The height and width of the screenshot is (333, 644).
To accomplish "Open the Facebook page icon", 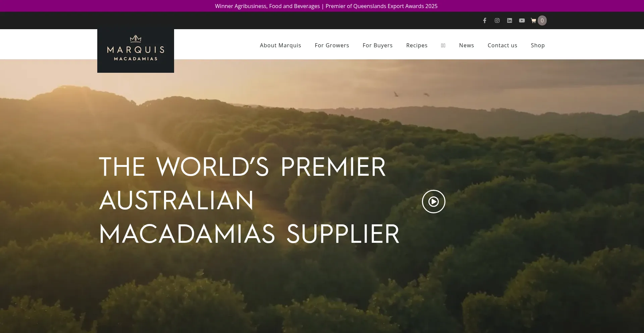I will 485,20.
